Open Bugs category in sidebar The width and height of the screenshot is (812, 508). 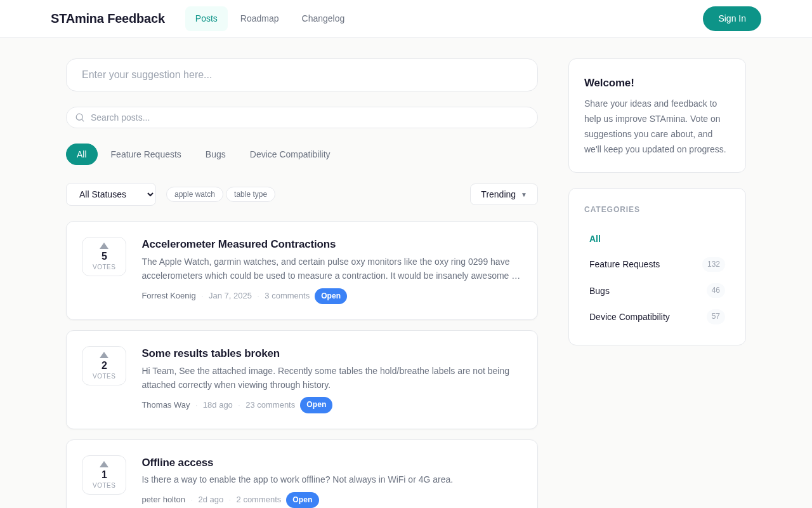coord(599,291)
